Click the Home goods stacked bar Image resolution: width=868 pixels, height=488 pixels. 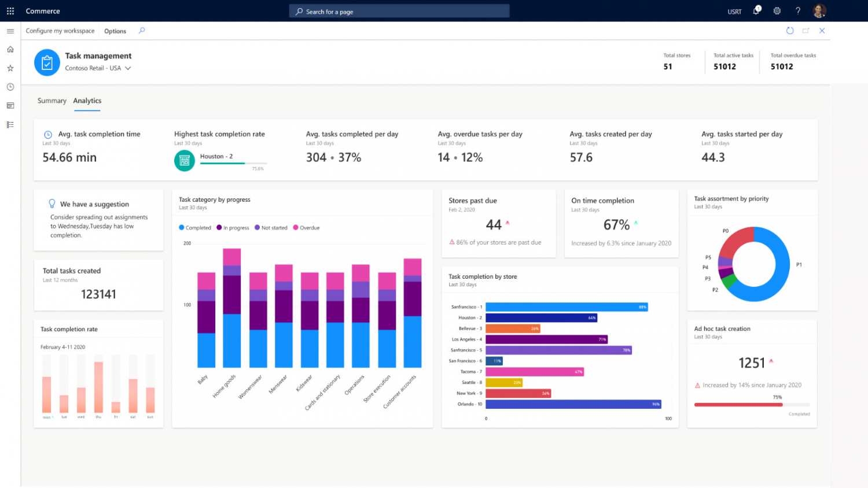(x=232, y=308)
